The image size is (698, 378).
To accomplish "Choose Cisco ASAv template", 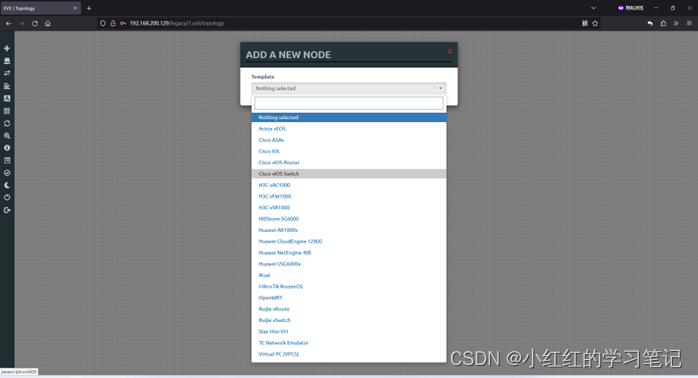I will coord(349,140).
